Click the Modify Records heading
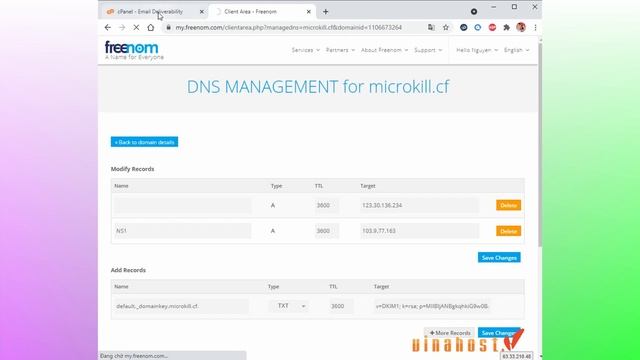The width and height of the screenshot is (640, 360). point(132,169)
